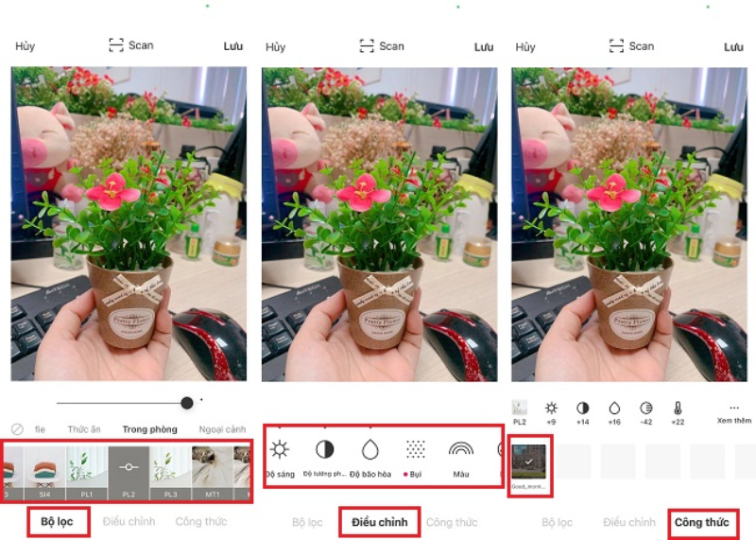This screenshot has width=756, height=540.
Task: Select the SI4 filter thumbnail
Action: pos(44,473)
